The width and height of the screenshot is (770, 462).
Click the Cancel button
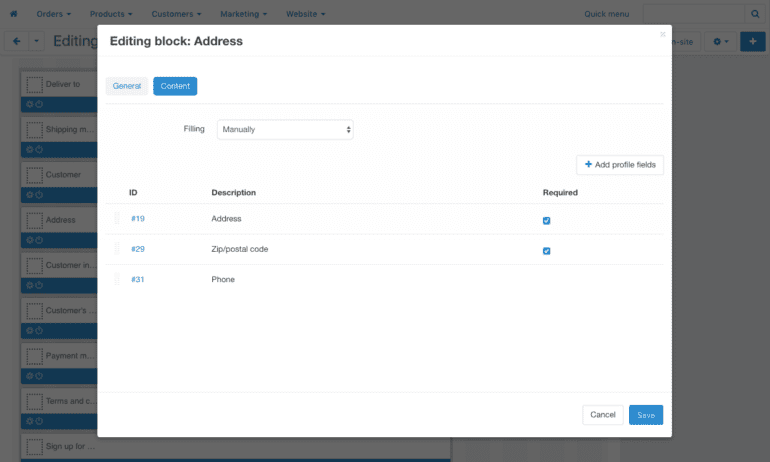pyautogui.click(x=602, y=414)
